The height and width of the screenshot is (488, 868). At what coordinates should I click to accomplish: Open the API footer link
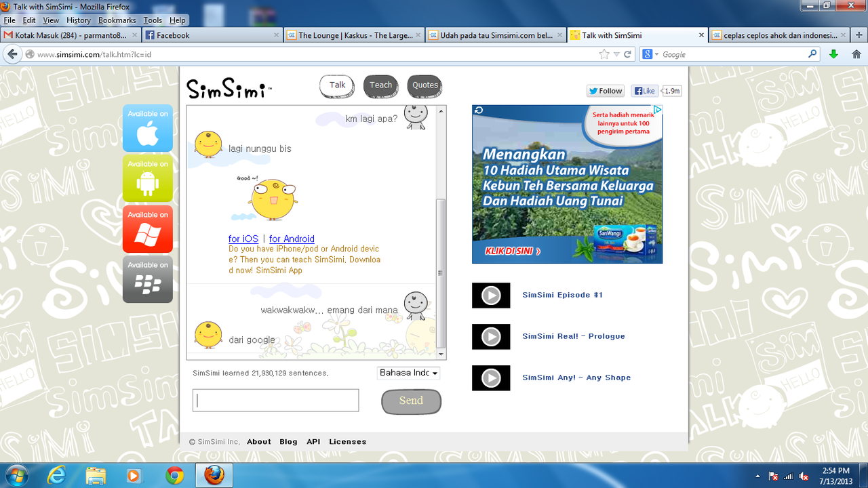click(313, 441)
